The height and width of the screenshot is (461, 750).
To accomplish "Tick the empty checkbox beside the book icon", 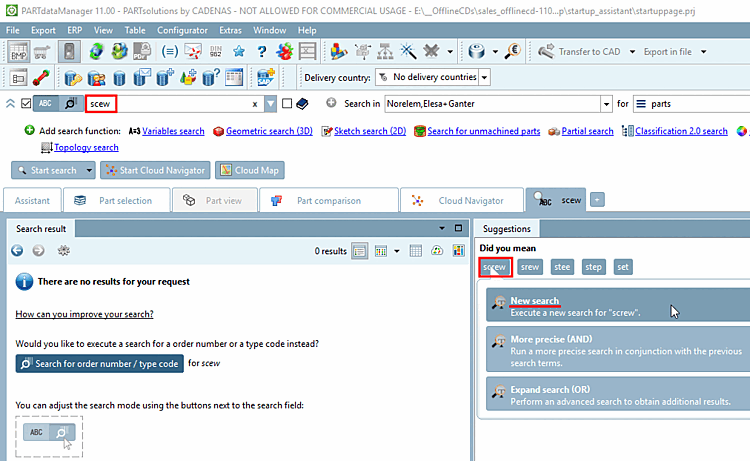I will [287, 103].
